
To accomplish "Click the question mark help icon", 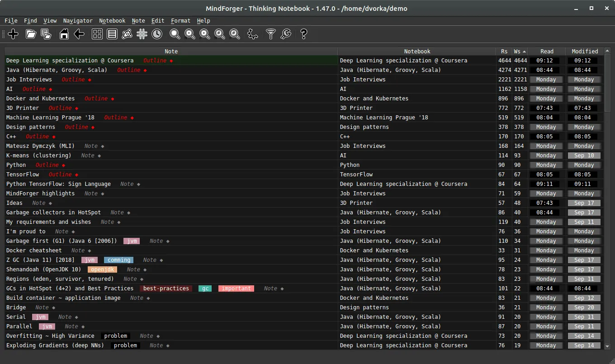I will [304, 34].
